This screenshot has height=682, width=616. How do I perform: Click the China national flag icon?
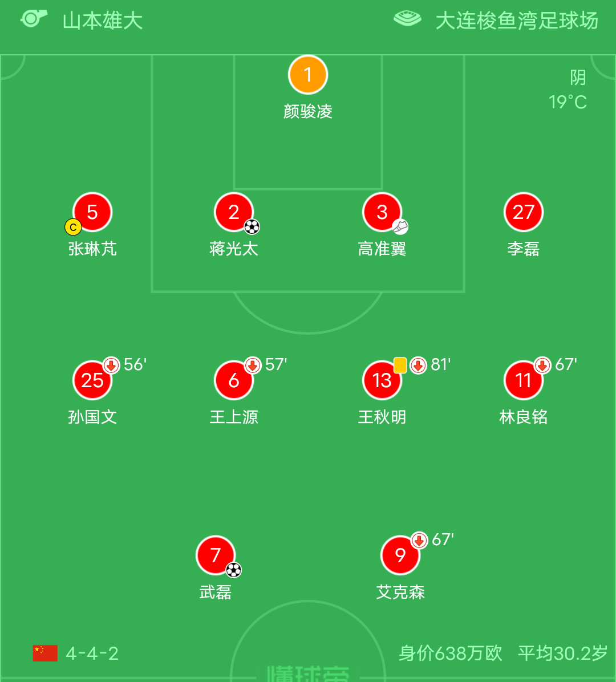click(x=45, y=653)
